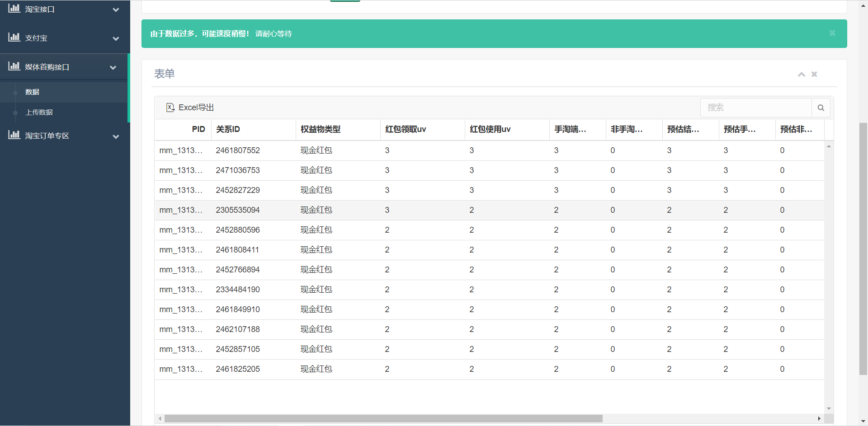Open the 淘宝接口 sidebar menu
The image size is (868, 426).
[x=65, y=9]
